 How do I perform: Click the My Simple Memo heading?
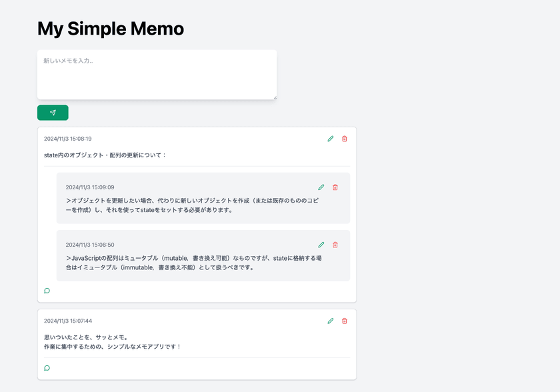click(x=111, y=29)
